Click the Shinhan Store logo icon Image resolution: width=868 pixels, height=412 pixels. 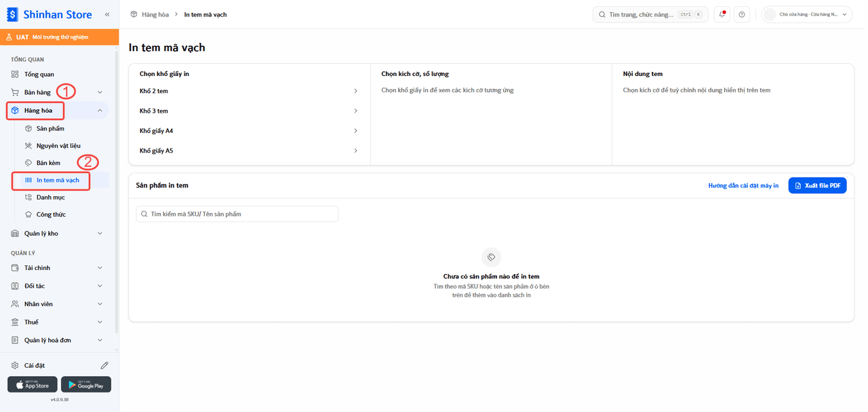pos(12,14)
